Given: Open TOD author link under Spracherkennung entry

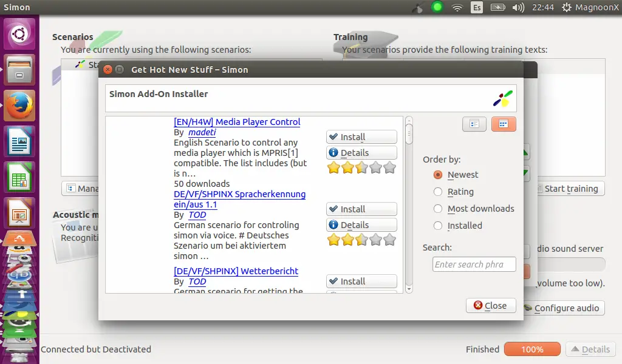Looking at the screenshot, I should coord(197,215).
